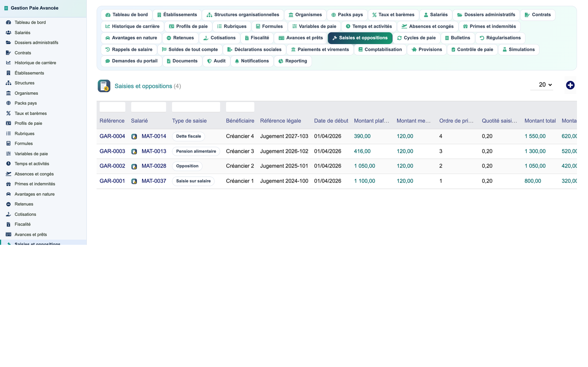The height and width of the screenshot is (367, 588).
Task: Click the Opposition type badge
Action: click(x=187, y=166)
